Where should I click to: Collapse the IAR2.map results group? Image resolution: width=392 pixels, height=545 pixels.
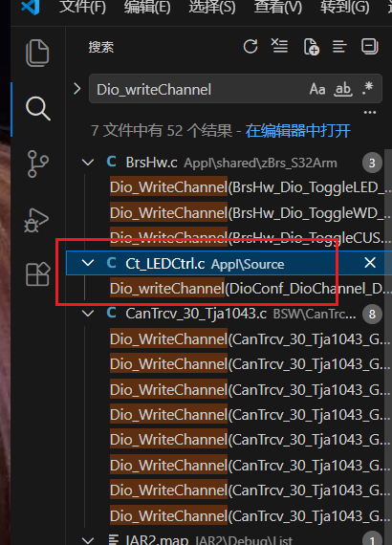88,540
